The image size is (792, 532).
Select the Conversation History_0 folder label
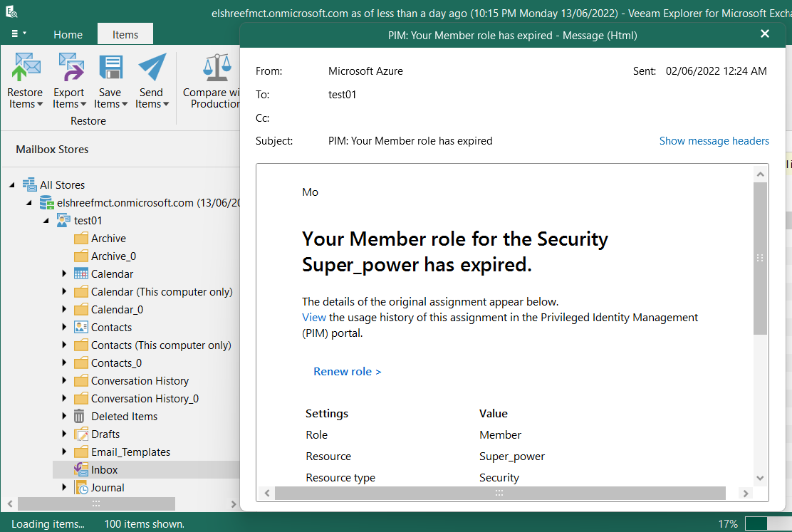(x=145, y=399)
